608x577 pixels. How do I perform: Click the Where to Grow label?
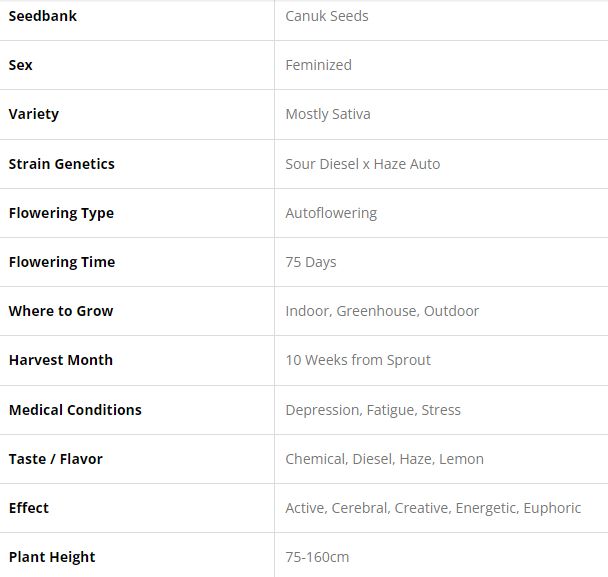click(x=61, y=311)
